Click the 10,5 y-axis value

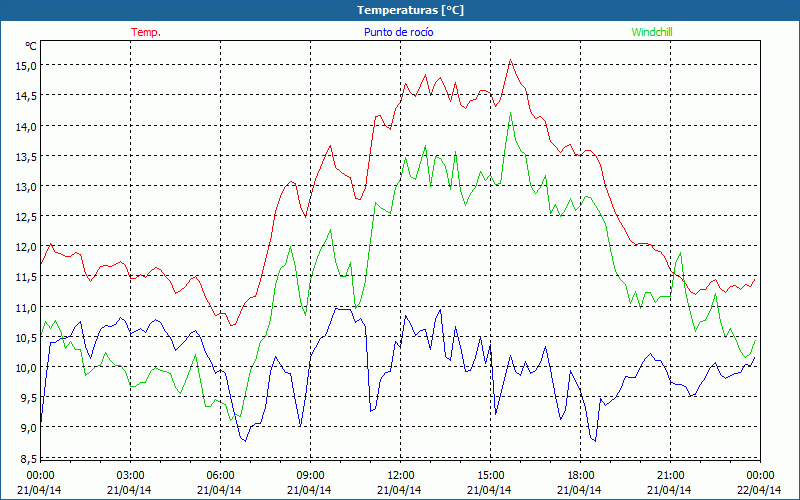26,337
